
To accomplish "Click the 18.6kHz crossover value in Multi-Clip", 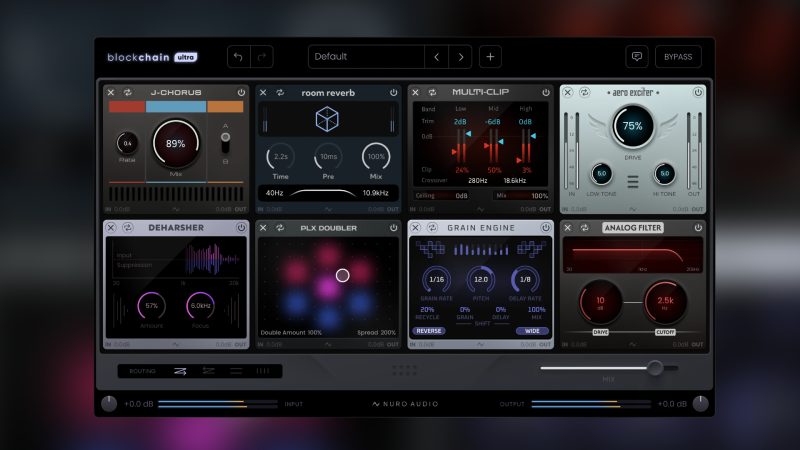I will tap(515, 181).
